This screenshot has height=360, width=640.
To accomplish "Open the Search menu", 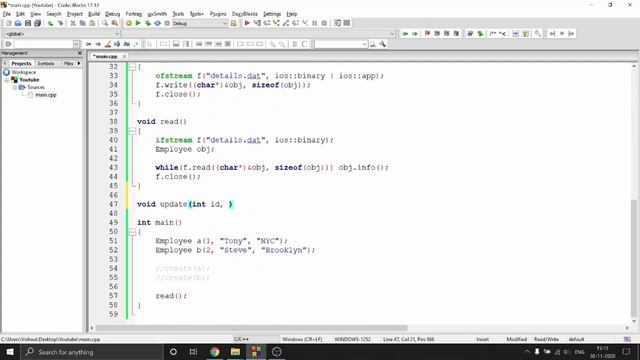I will [53, 14].
